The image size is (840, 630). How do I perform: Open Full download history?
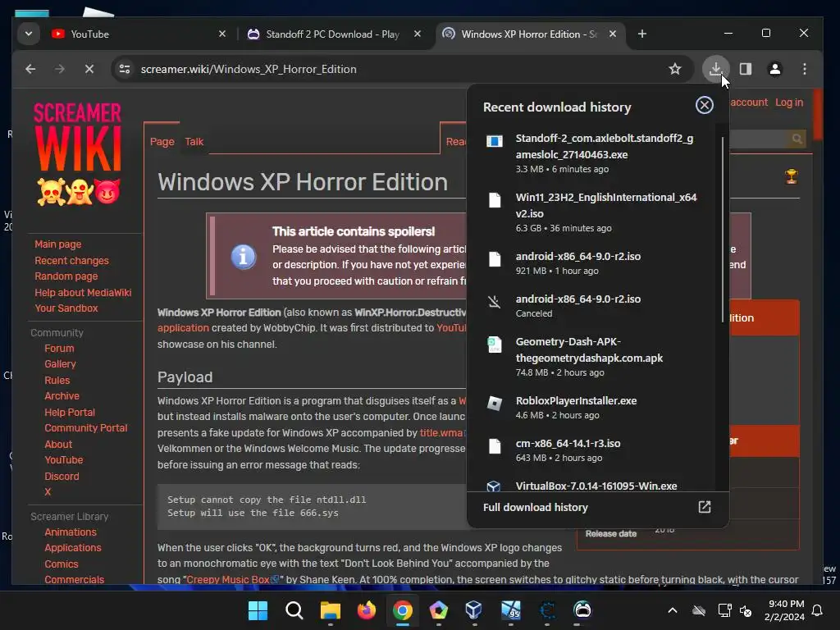597,507
